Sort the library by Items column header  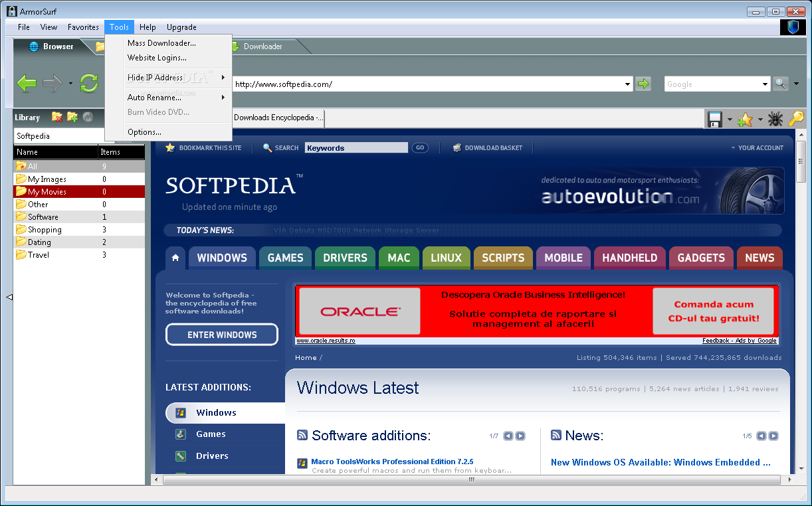click(121, 152)
